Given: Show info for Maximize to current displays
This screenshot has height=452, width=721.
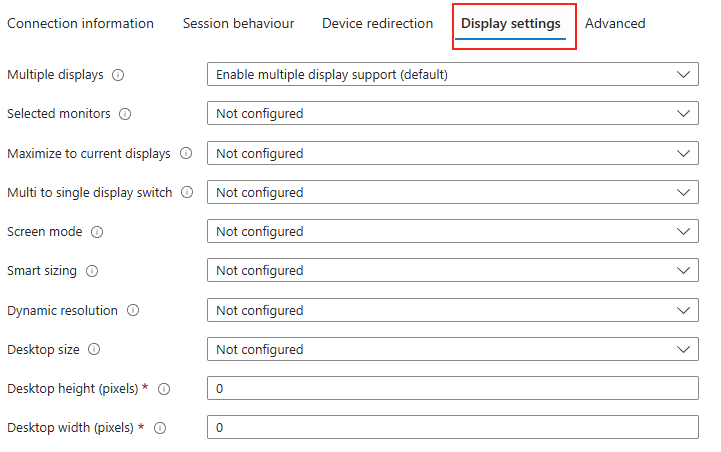Looking at the screenshot, I should click(x=186, y=153).
